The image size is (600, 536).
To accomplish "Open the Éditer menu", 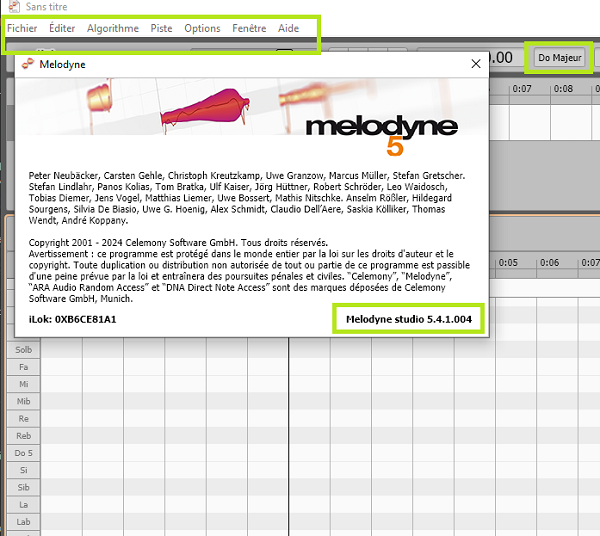I will pos(62,28).
